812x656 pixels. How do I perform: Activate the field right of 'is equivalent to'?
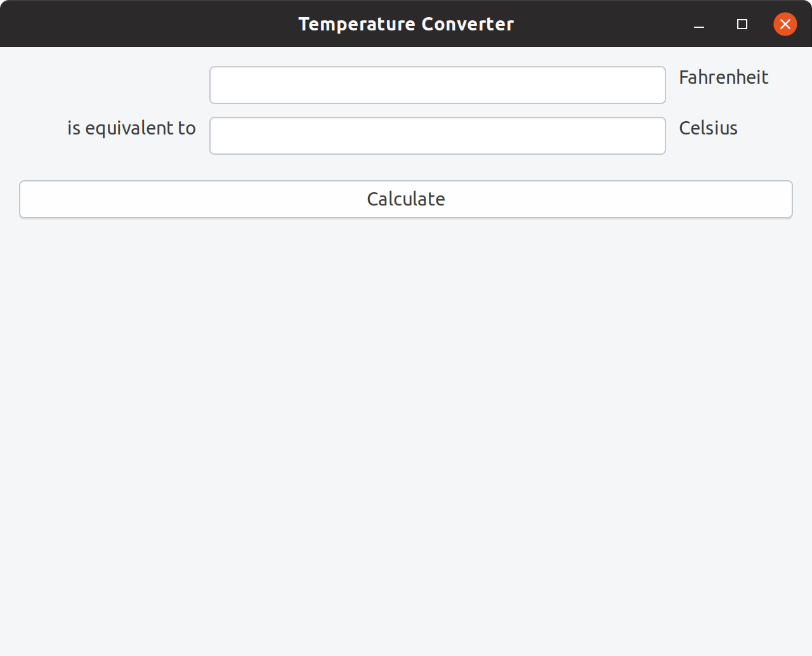pyautogui.click(x=437, y=136)
